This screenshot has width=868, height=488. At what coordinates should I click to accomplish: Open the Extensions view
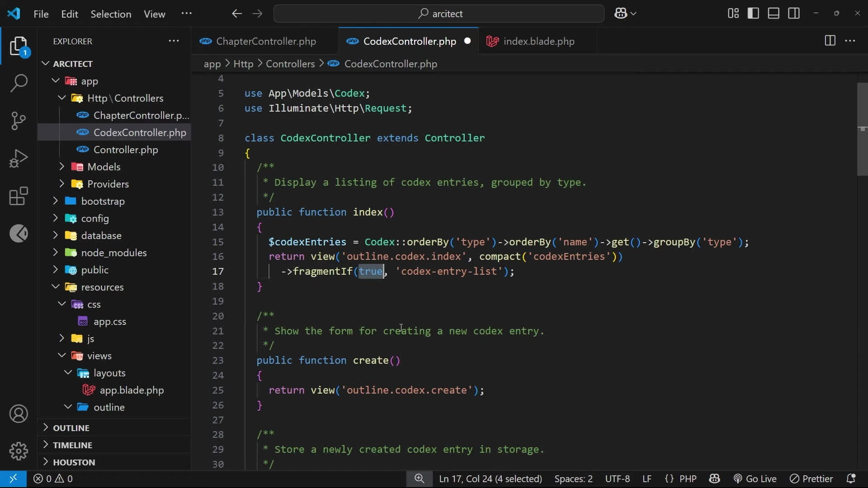tap(19, 196)
